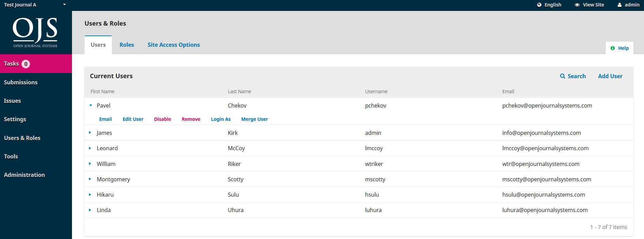Click the globe English language icon
The height and width of the screenshot is (239, 644).
[x=539, y=5]
